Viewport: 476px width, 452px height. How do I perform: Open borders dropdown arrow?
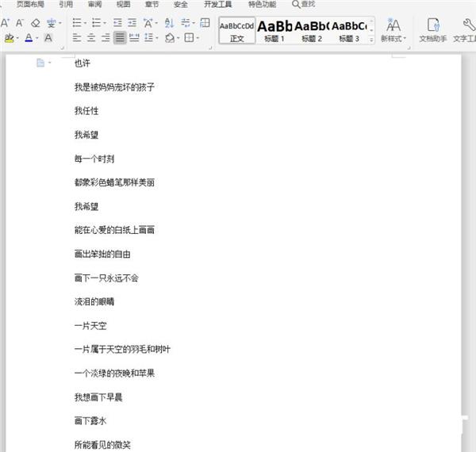point(198,38)
